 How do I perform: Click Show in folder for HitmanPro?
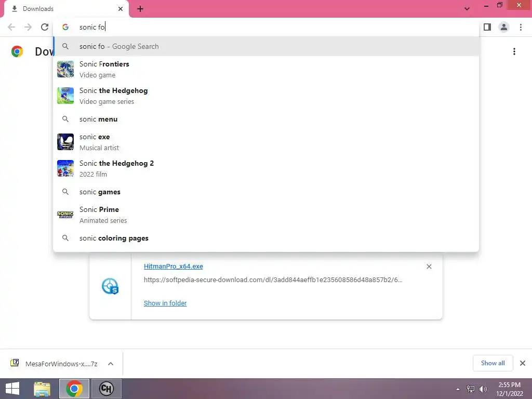(x=165, y=303)
